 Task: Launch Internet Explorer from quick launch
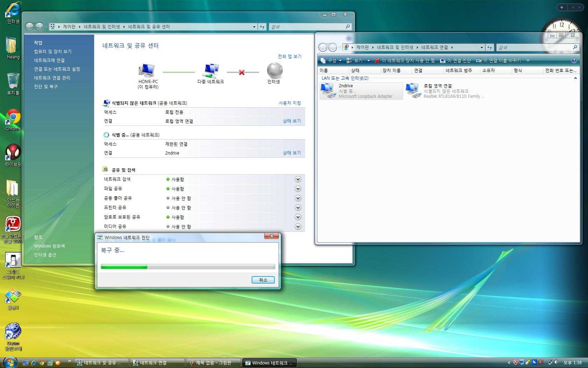click(x=34, y=363)
